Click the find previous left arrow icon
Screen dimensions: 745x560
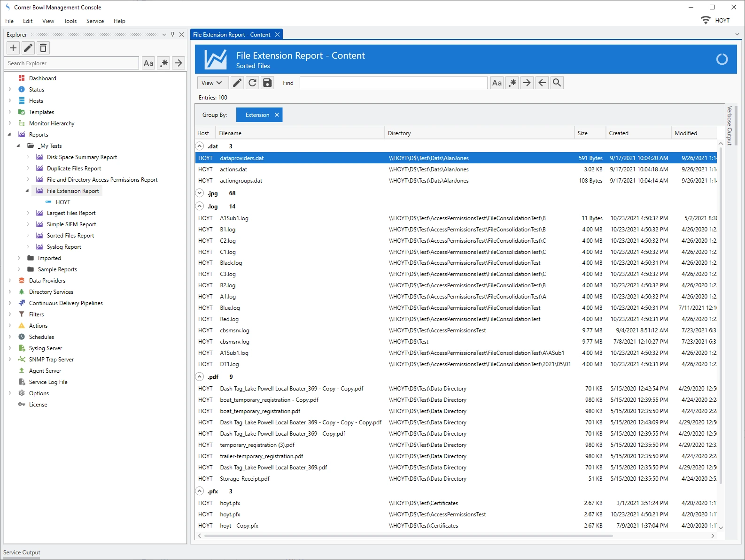click(542, 83)
